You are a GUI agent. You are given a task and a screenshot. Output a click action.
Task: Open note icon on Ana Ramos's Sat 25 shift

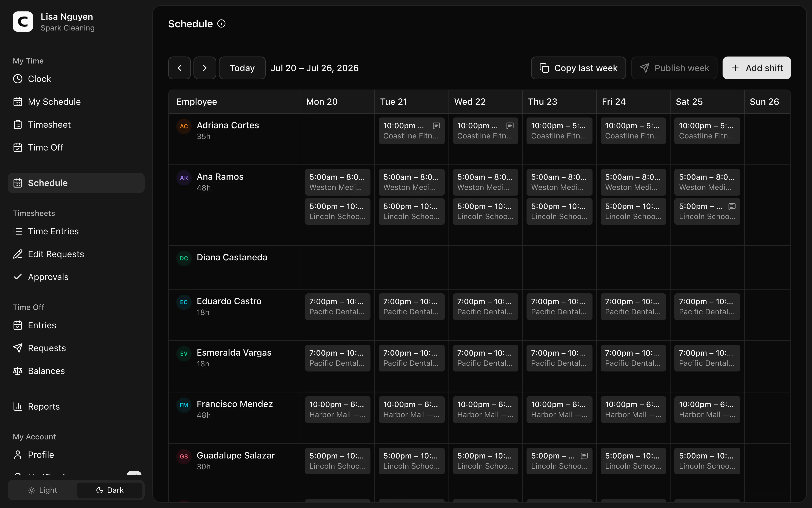tap(732, 206)
